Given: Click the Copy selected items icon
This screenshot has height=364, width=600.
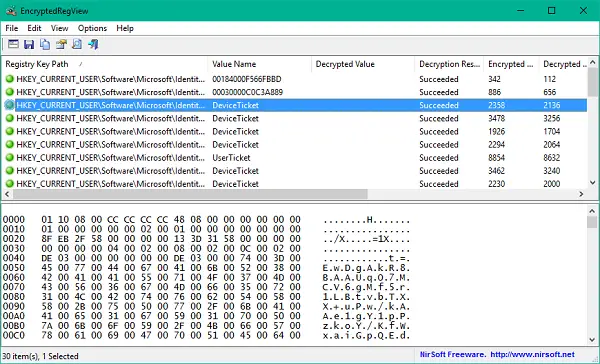Looking at the screenshot, I should pyautogui.click(x=45, y=44).
